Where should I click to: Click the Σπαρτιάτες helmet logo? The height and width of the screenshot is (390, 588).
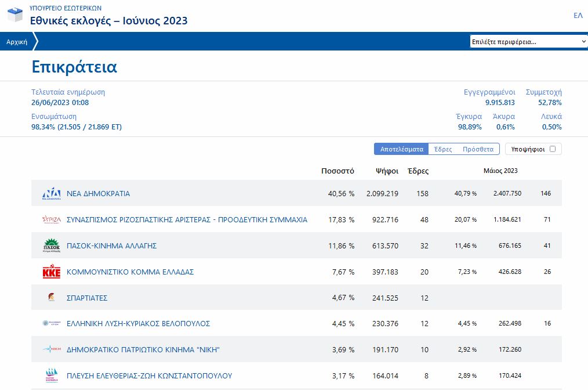(52, 298)
